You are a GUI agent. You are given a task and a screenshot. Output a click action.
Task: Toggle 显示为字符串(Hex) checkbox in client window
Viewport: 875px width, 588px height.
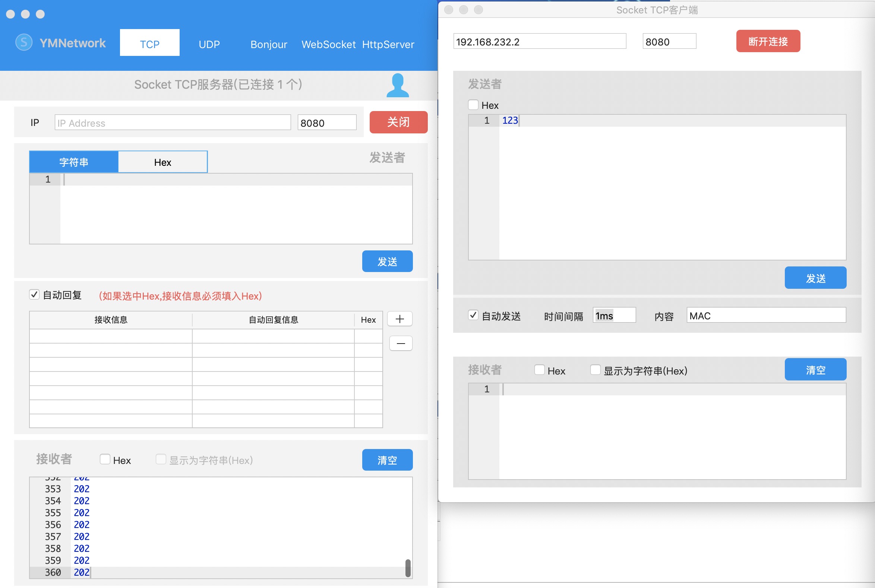pyautogui.click(x=595, y=370)
